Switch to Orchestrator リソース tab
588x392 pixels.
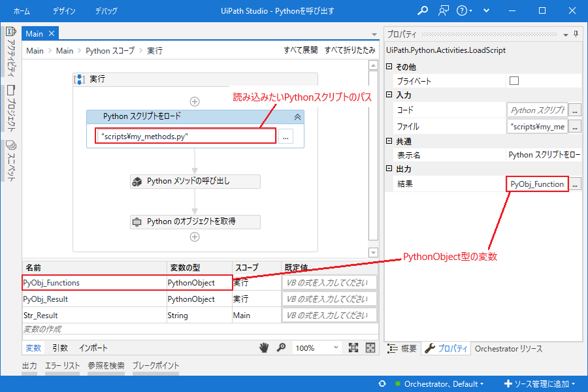508,348
